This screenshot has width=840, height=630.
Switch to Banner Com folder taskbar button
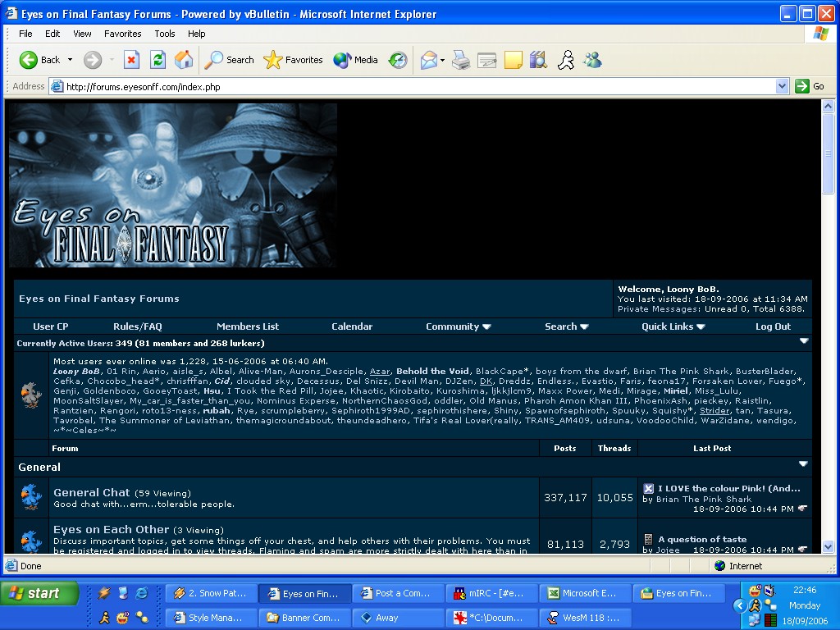305,618
